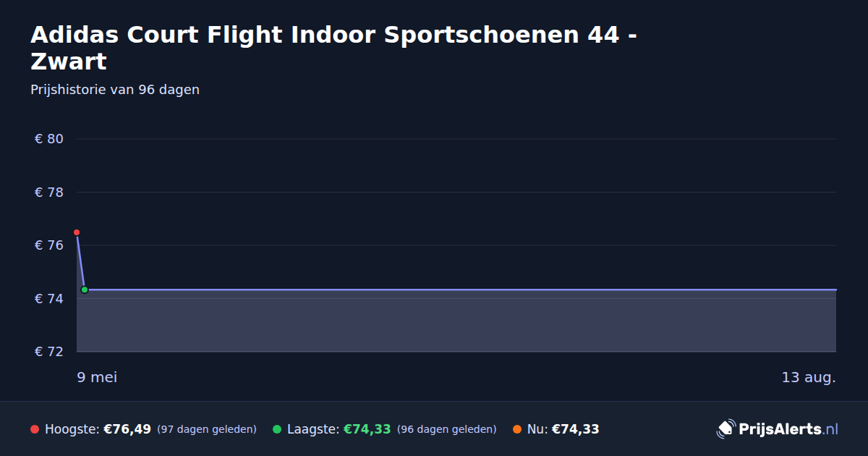
Task: Click the € 78 axis label
Action: pos(49,193)
